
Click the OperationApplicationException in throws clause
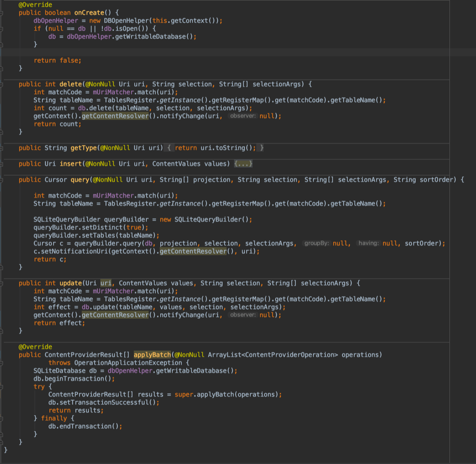click(127, 363)
